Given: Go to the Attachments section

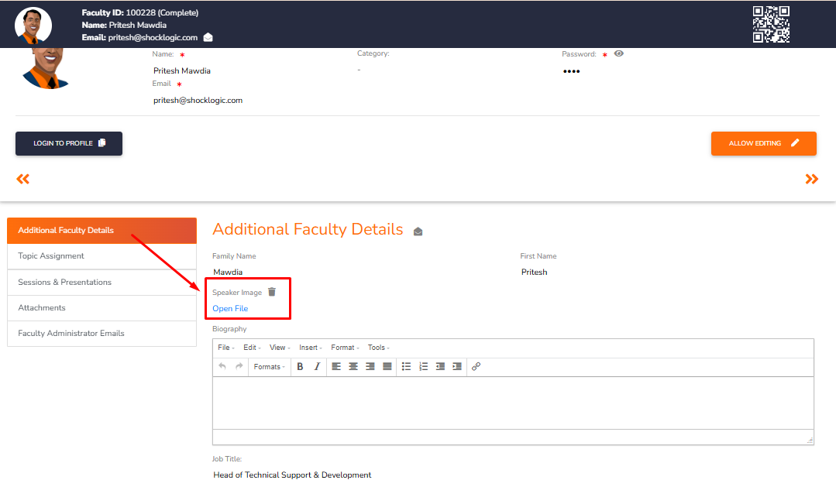Looking at the screenshot, I should point(101,308).
